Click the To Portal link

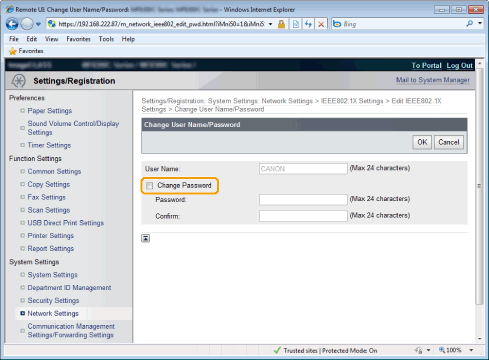(x=426, y=65)
